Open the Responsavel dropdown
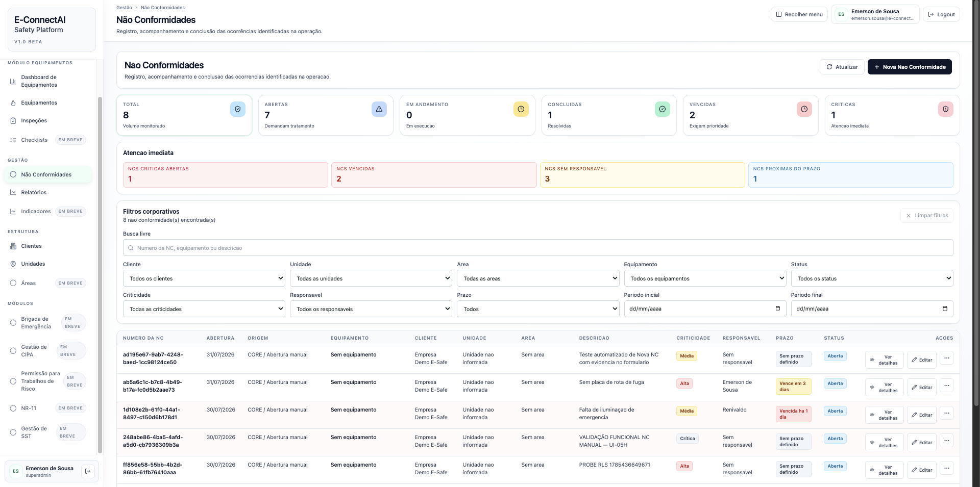Viewport: 980px width, 487px height. 371,309
